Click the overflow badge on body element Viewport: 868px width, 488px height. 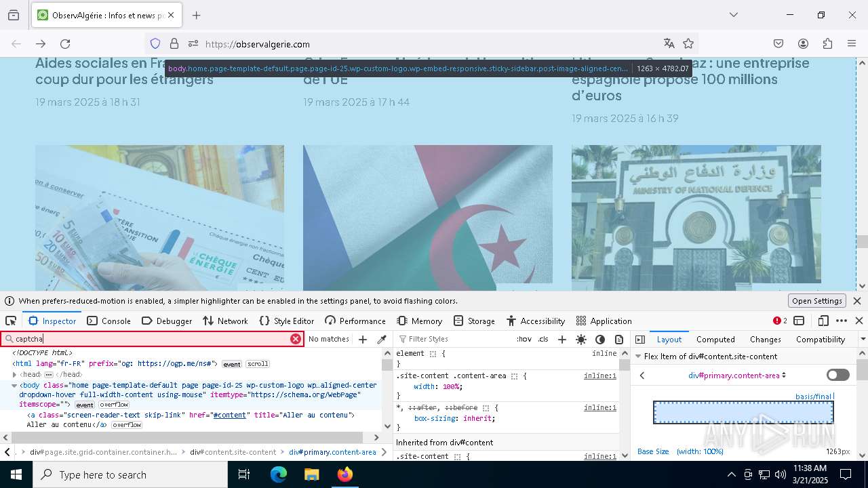tap(113, 405)
